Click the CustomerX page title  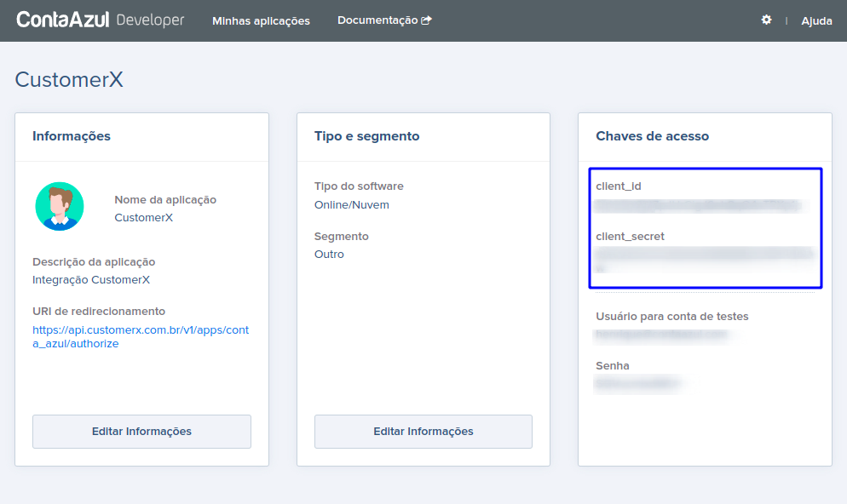point(69,80)
